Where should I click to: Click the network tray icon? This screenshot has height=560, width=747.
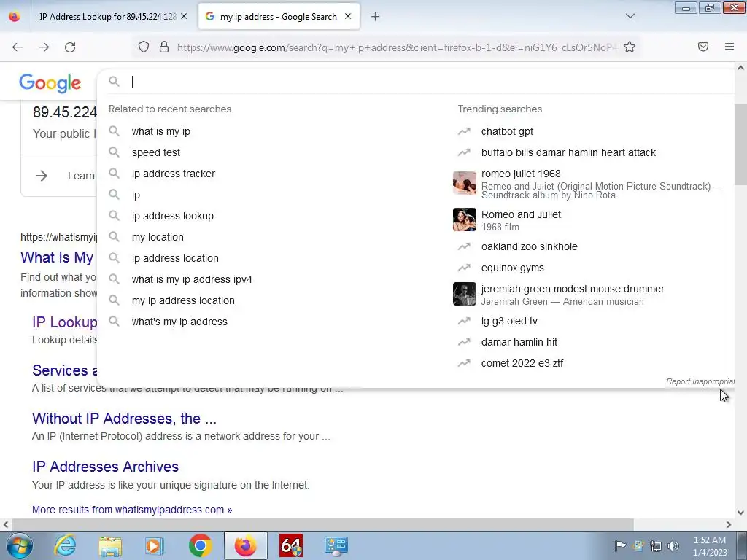click(656, 546)
